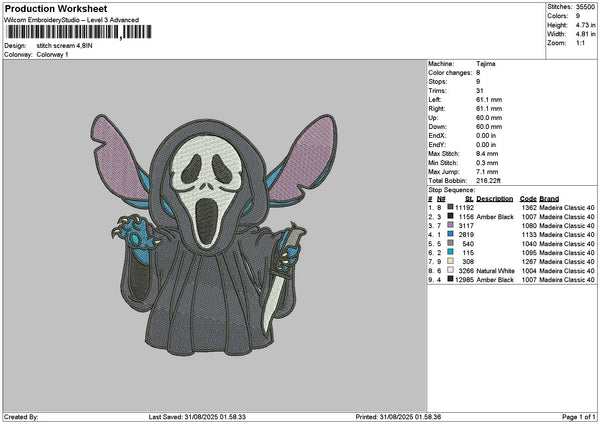
Task: Click stitch count '115' in row 6
Action: (468, 253)
